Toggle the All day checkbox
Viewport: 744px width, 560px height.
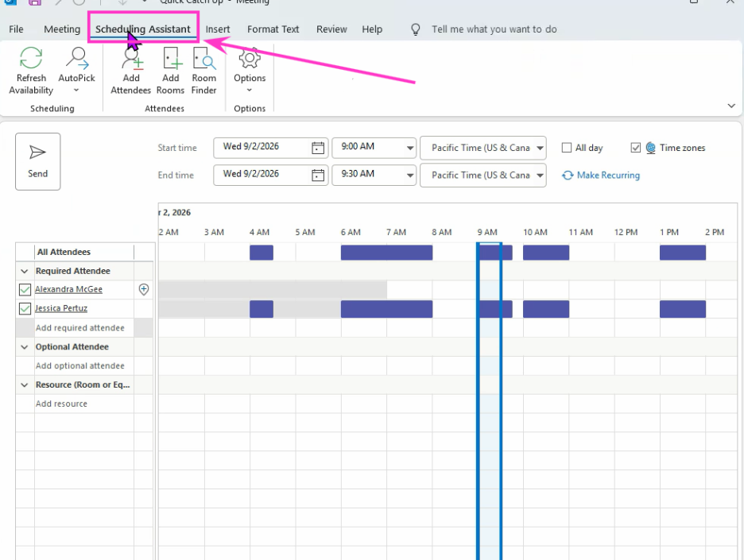pyautogui.click(x=567, y=148)
